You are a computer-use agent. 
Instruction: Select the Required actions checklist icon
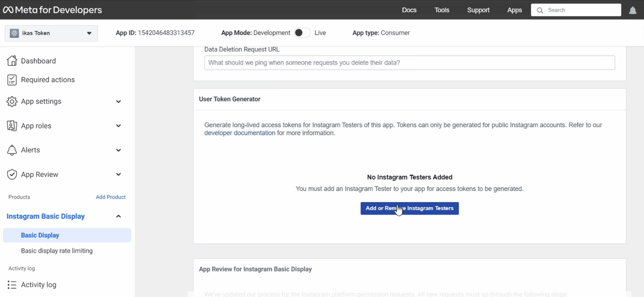click(x=12, y=79)
